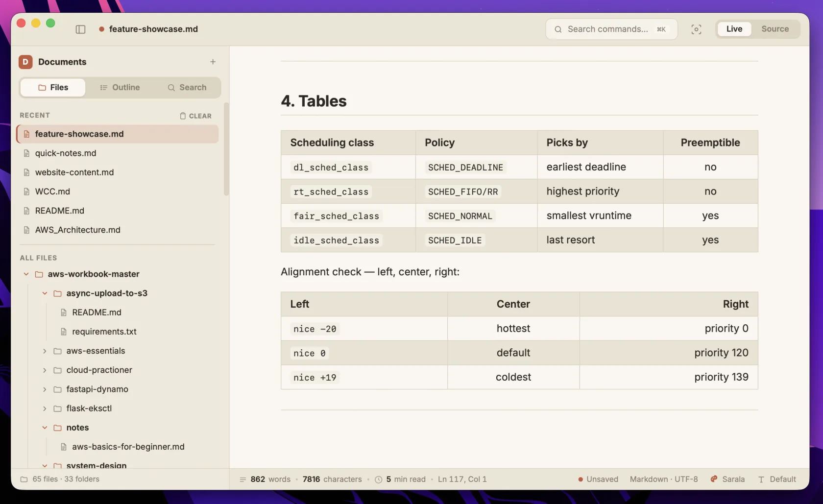
Task: Click the '4. Tables' heading
Action: click(314, 101)
